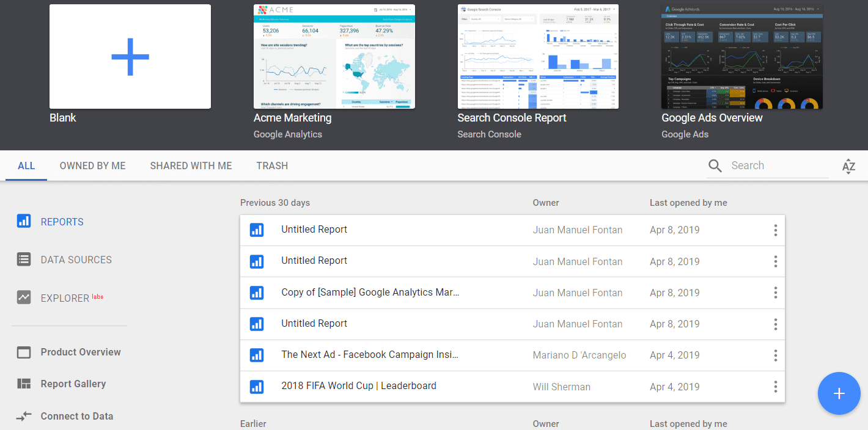Switch to the SHARED WITH ME tab

pos(191,166)
